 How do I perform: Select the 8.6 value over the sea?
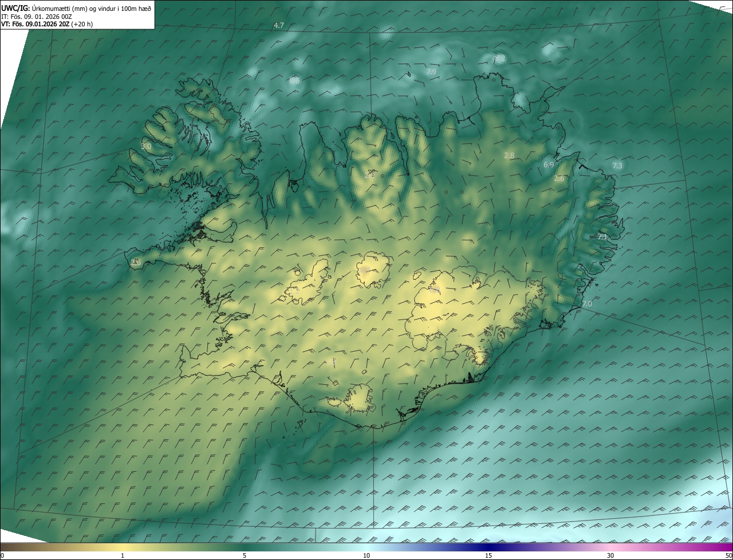294,81
